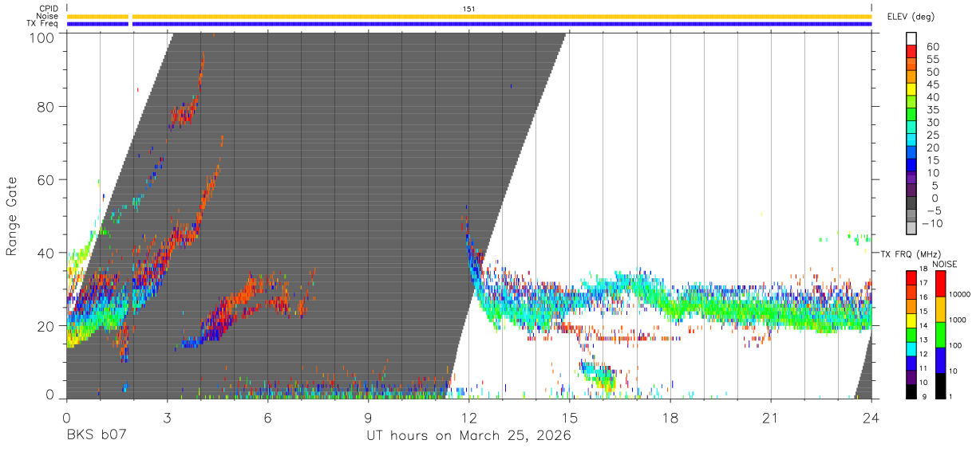Click the BKS b07 radar beam label
980x452 pixels.
click(x=96, y=436)
